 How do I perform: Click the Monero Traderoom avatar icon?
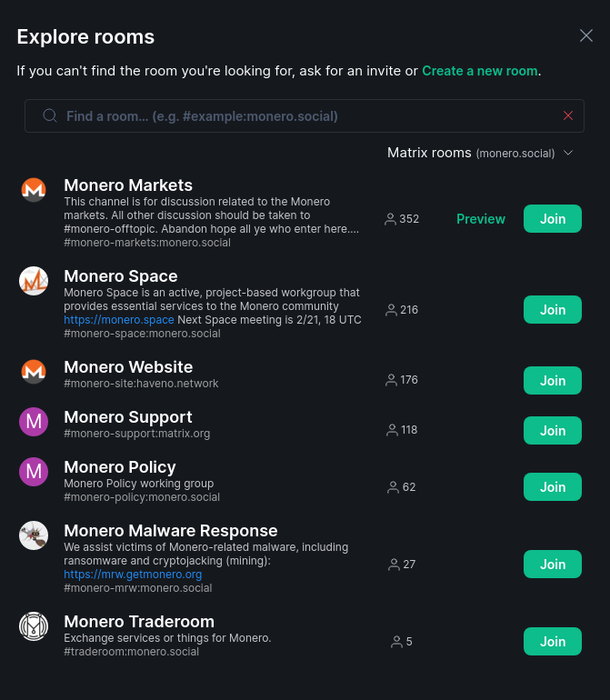point(34,625)
